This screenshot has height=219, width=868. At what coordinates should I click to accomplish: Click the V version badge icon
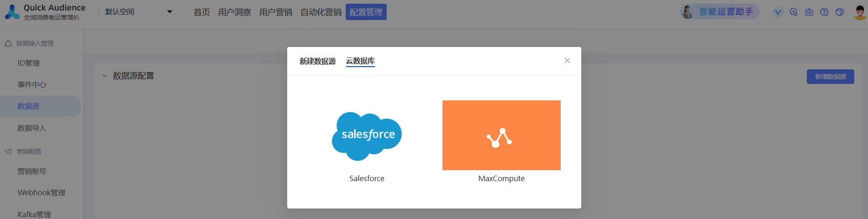point(778,12)
